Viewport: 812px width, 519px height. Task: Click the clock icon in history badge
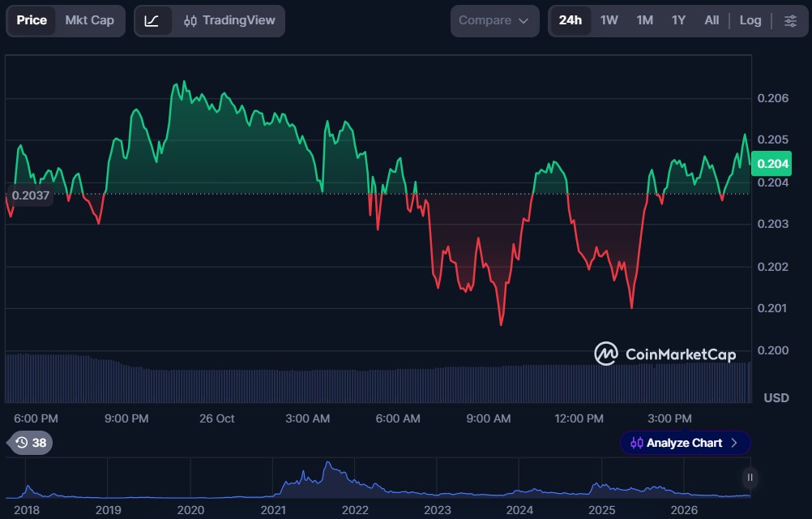coord(21,442)
